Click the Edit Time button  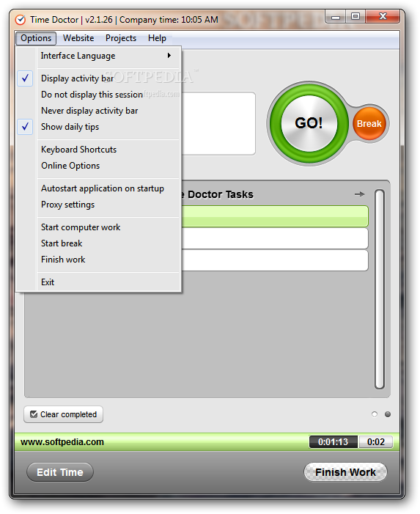click(60, 472)
